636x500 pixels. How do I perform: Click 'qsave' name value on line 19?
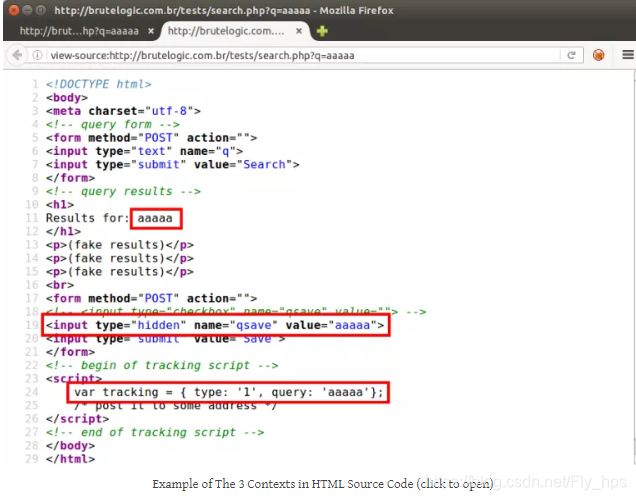coord(254,325)
